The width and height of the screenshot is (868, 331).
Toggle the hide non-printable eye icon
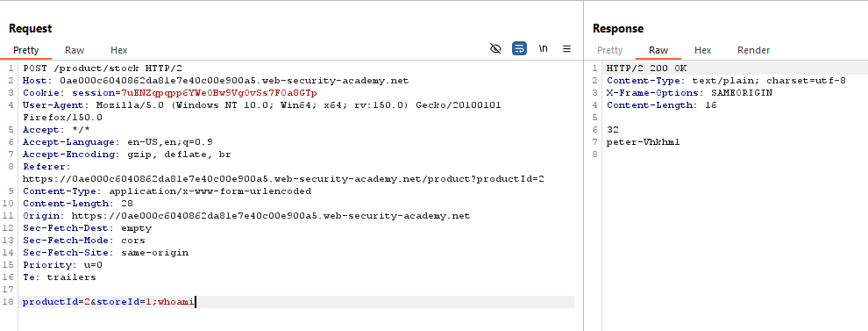[x=495, y=49]
